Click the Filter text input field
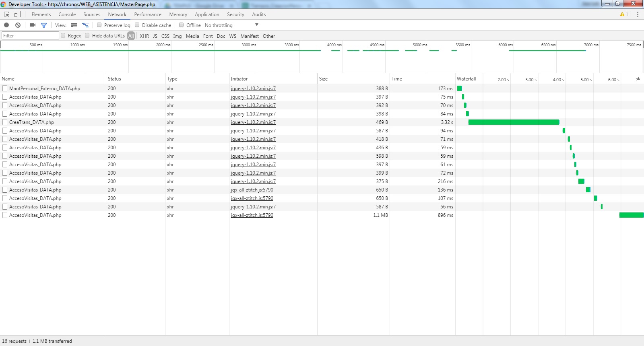Image resolution: width=644 pixels, height=346 pixels. 30,36
